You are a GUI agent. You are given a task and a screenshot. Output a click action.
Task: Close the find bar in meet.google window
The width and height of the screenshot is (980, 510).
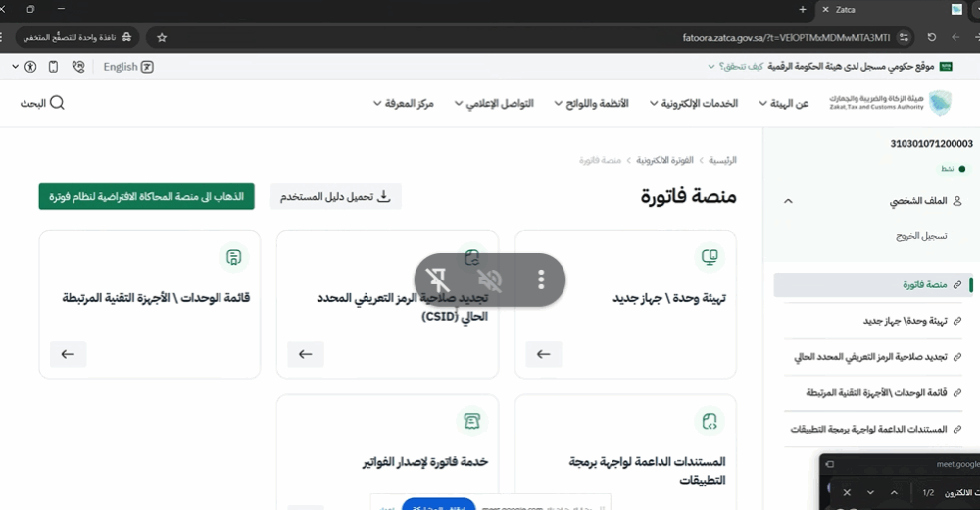coord(847,493)
